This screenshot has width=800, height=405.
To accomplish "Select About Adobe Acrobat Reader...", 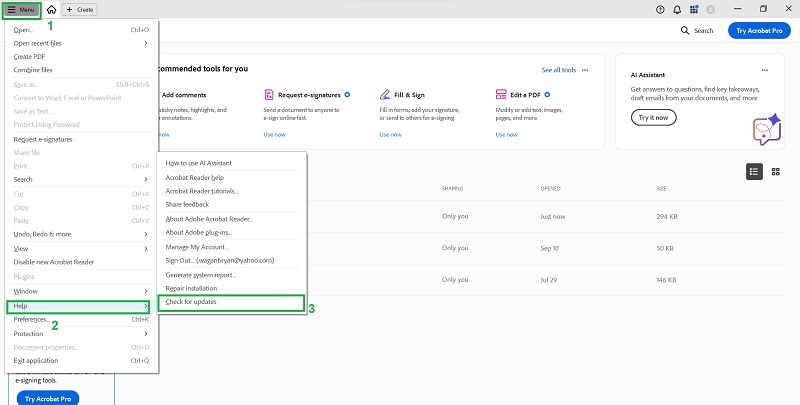I will point(232,219).
